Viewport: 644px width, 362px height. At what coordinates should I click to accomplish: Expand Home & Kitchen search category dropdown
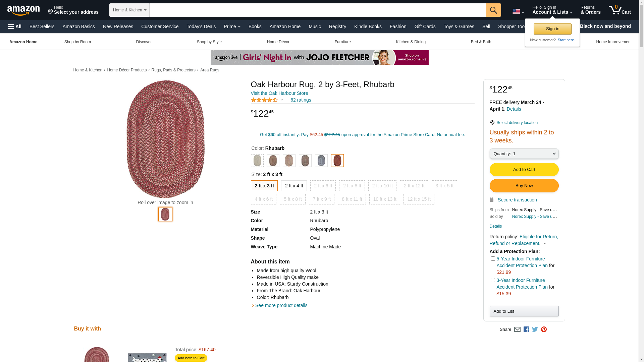point(129,10)
